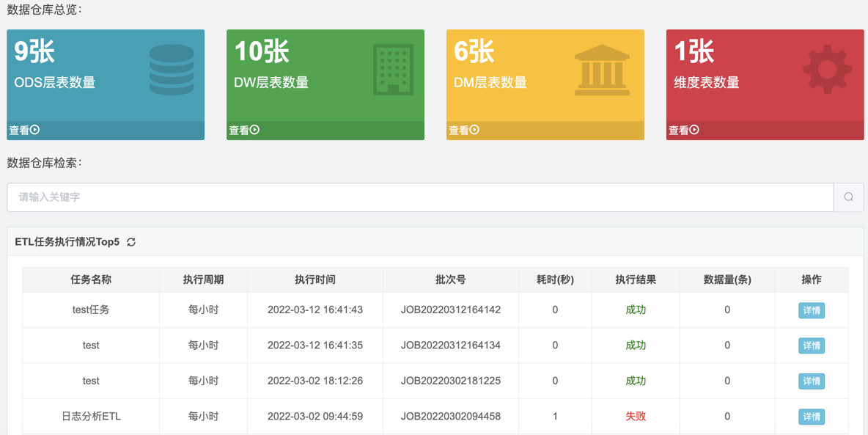Open 查看 link on DM层表数量 card
868x435 pixels.
[464, 131]
